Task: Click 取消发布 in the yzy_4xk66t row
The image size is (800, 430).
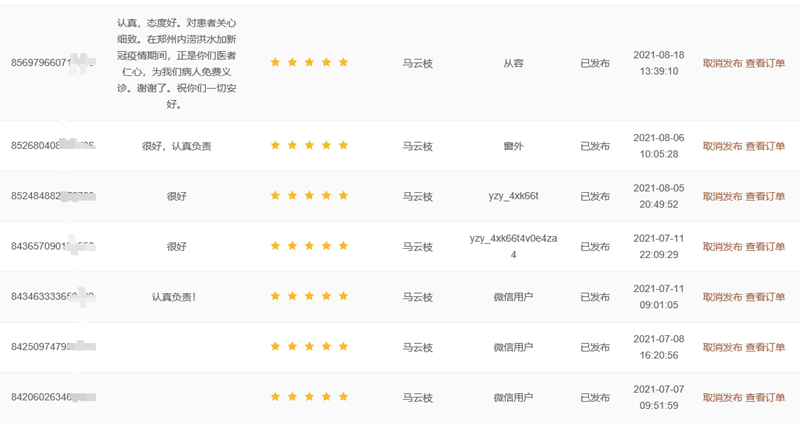Action: [x=722, y=196]
